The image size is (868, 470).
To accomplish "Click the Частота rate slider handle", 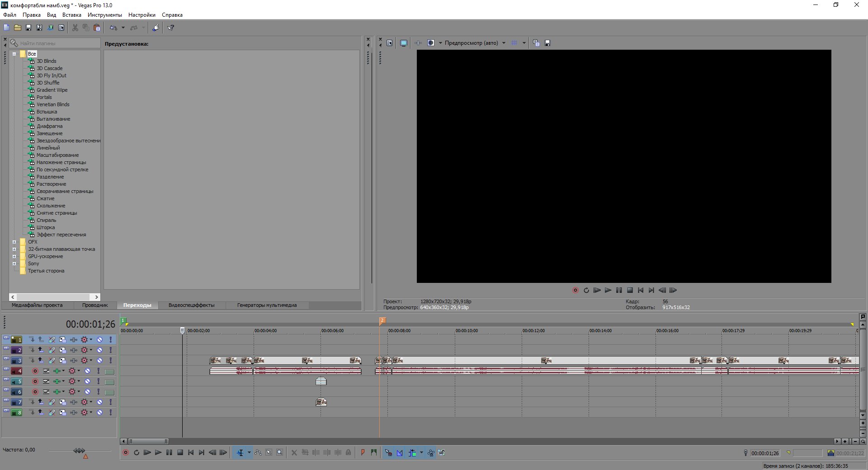I will pos(80,451).
